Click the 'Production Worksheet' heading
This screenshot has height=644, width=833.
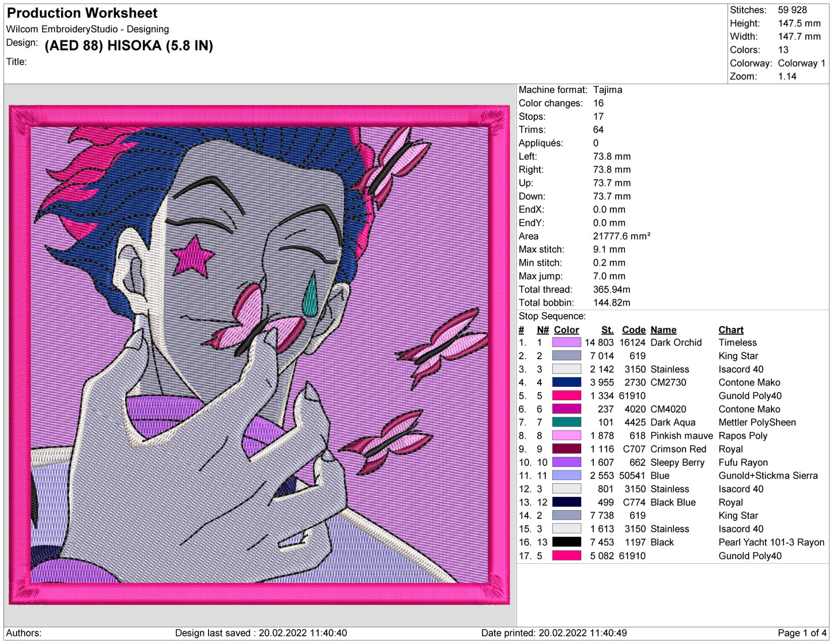(82, 13)
